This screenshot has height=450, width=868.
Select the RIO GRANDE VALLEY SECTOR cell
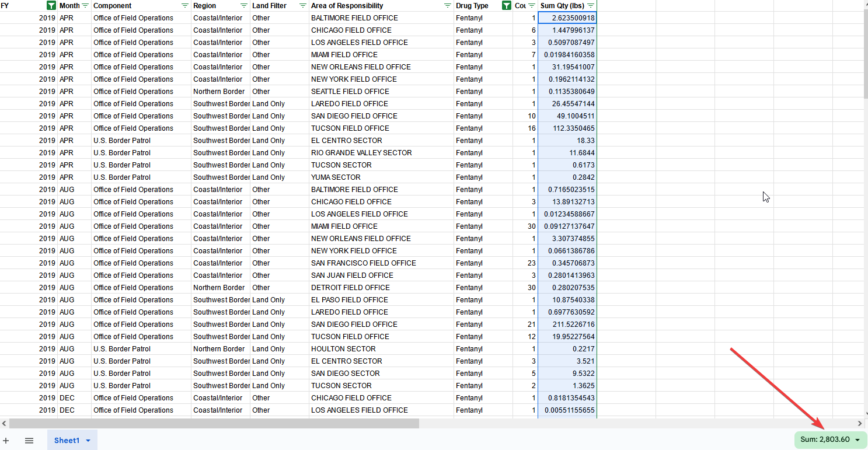382,153
